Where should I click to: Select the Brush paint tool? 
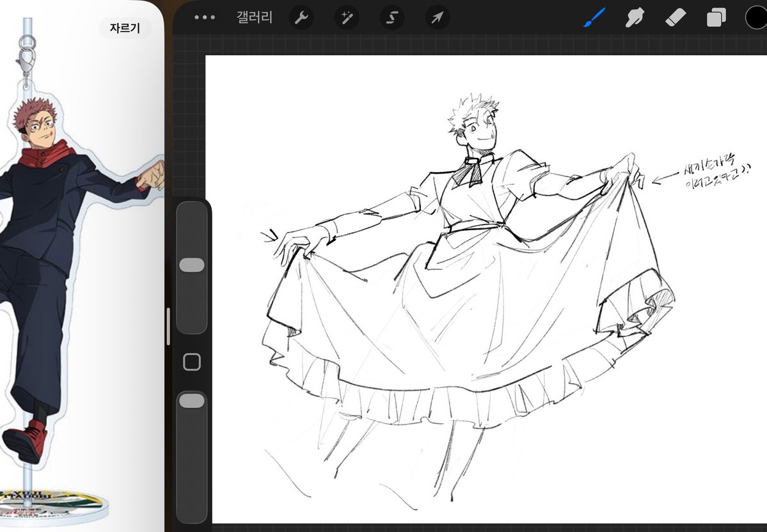click(x=594, y=18)
